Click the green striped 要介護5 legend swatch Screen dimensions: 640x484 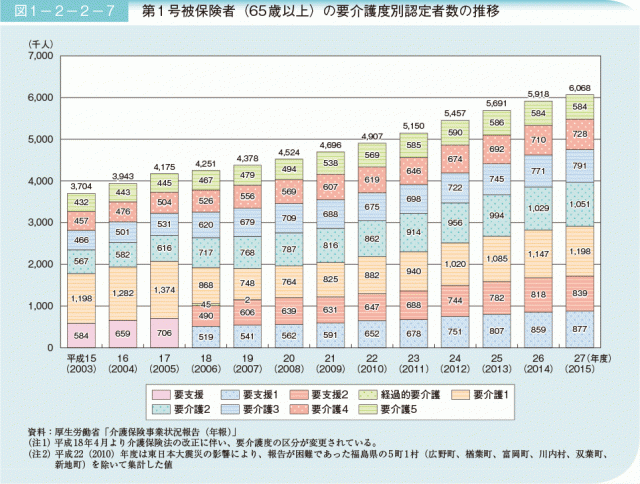point(368,409)
